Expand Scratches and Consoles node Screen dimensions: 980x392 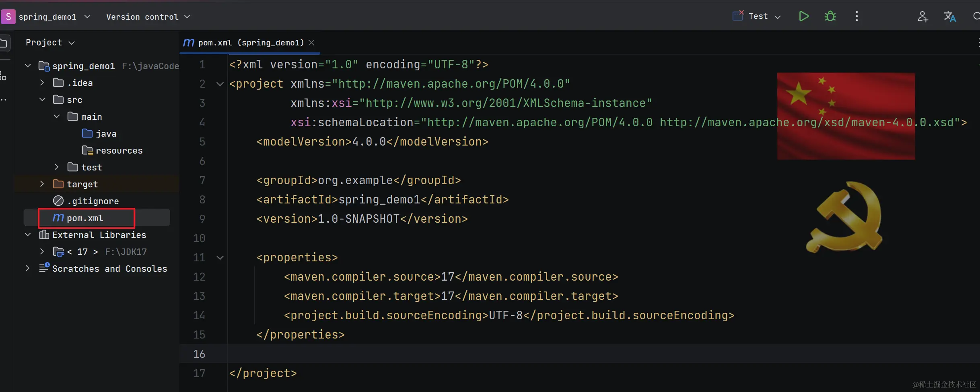tap(28, 268)
